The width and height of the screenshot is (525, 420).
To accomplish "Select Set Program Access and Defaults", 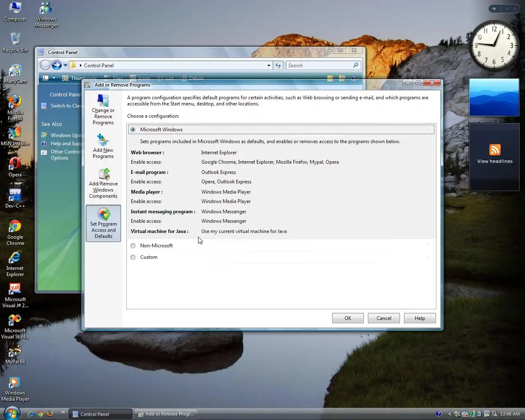I will 103,223.
